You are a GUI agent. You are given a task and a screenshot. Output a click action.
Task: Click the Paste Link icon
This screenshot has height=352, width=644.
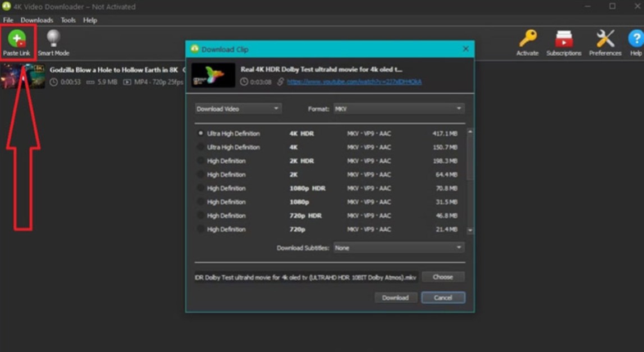point(17,39)
